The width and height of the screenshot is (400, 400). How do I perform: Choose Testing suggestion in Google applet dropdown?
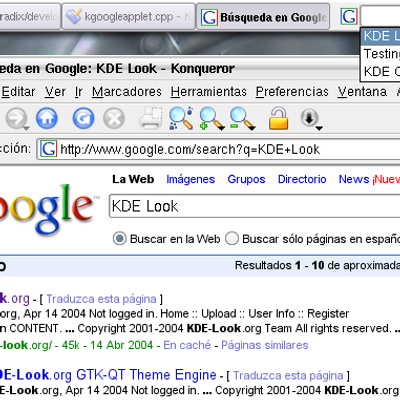(381, 54)
